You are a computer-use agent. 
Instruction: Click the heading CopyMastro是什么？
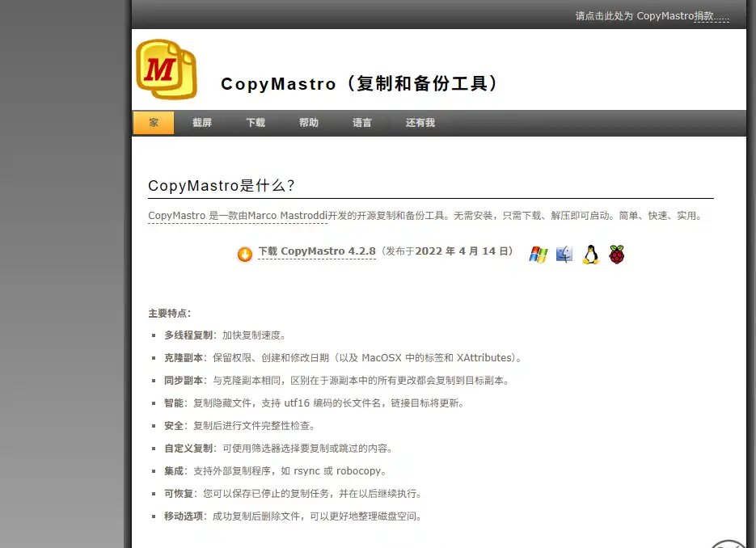point(222,185)
